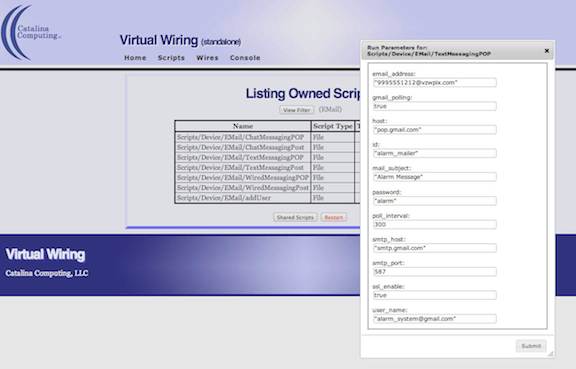Click the (EMail) filter label
The height and width of the screenshot is (369, 576).
tap(330, 110)
